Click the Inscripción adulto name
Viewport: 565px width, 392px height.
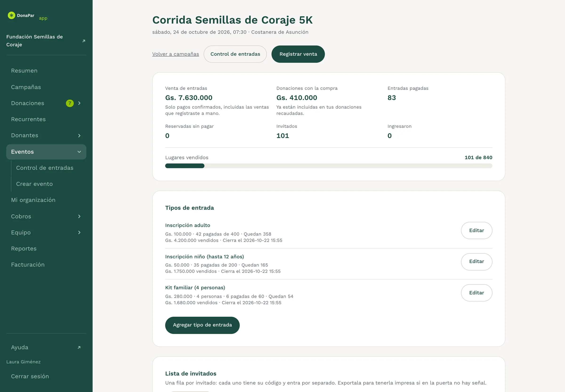click(188, 225)
